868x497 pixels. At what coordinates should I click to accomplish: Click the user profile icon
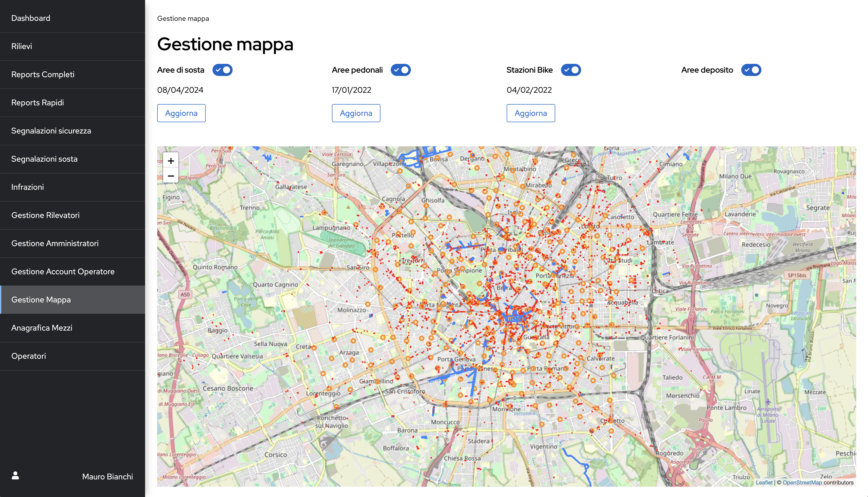point(15,475)
